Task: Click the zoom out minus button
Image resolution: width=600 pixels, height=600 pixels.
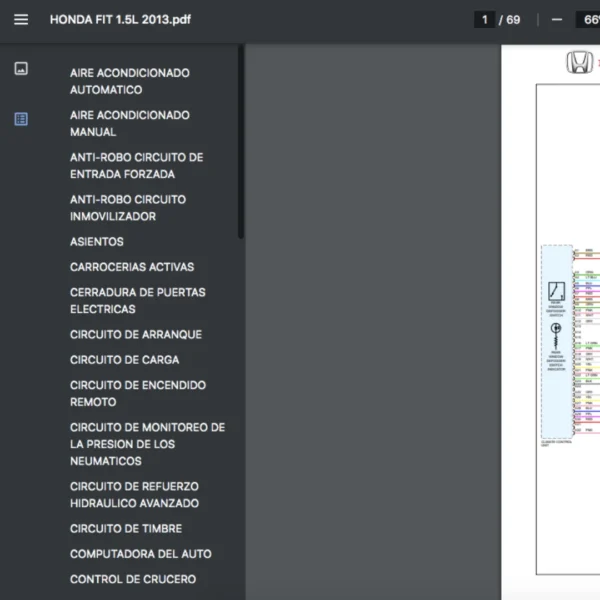Action: (x=557, y=20)
